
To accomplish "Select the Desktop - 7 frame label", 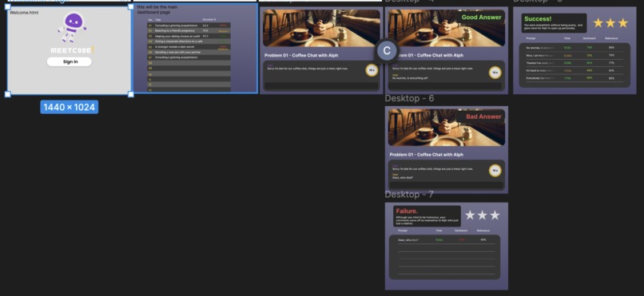I will click(x=409, y=195).
